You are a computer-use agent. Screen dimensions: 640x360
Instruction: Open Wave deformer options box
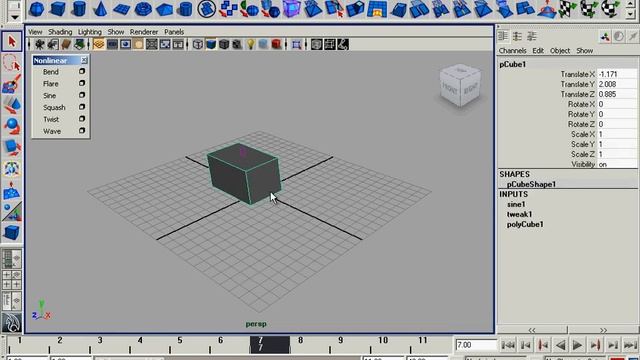(x=82, y=131)
